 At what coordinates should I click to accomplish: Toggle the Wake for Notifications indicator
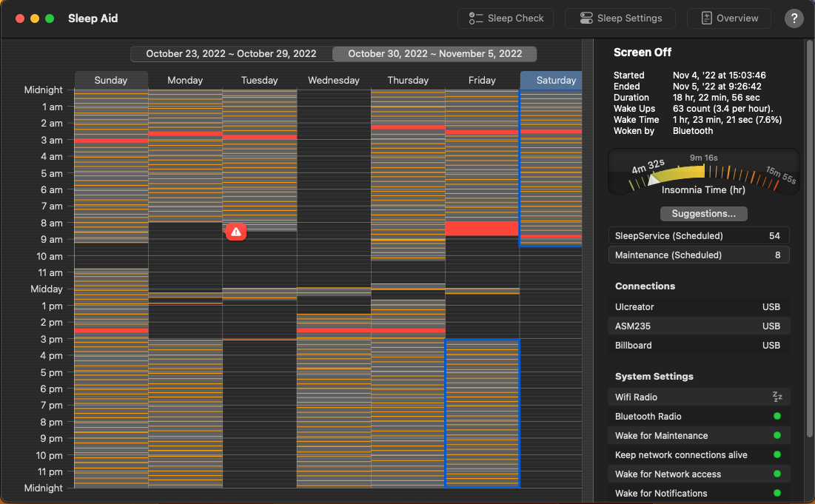pos(777,493)
